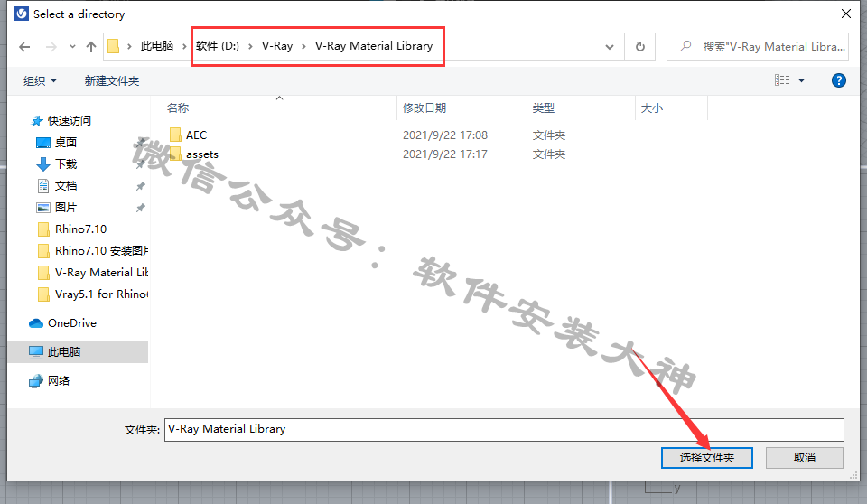Open the view options dropdown arrow
867x504 pixels.
[801, 80]
